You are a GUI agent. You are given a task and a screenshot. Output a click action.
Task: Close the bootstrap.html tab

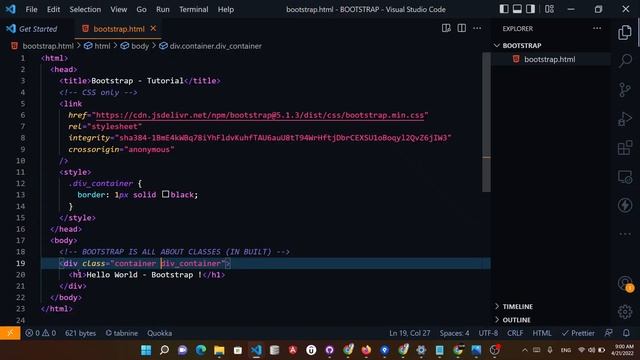[153, 28]
